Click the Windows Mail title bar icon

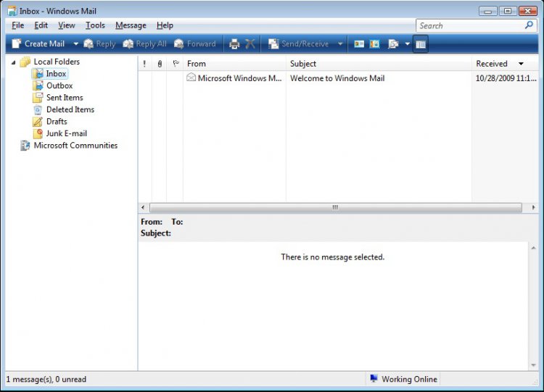12,11
